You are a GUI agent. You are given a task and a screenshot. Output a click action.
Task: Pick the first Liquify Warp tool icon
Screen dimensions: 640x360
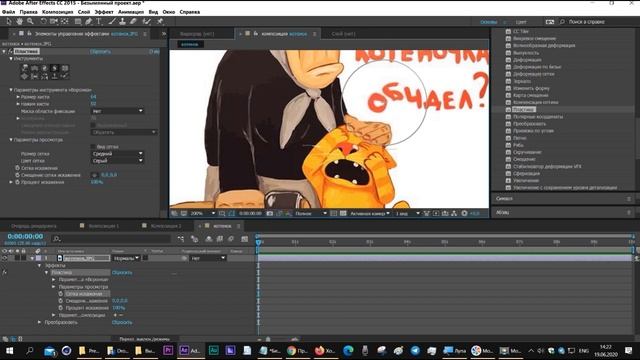[25, 68]
